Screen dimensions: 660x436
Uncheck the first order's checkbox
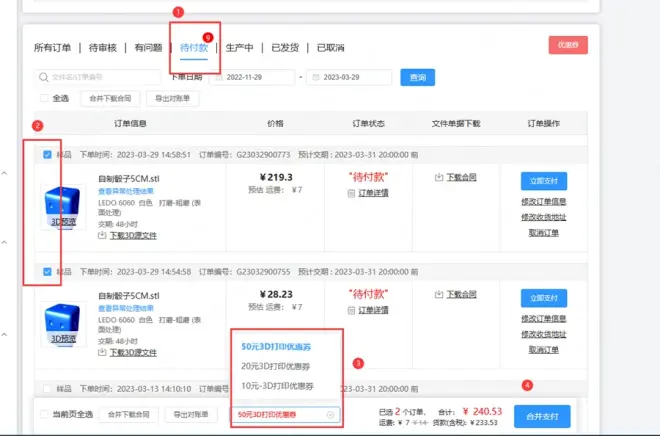[48, 155]
